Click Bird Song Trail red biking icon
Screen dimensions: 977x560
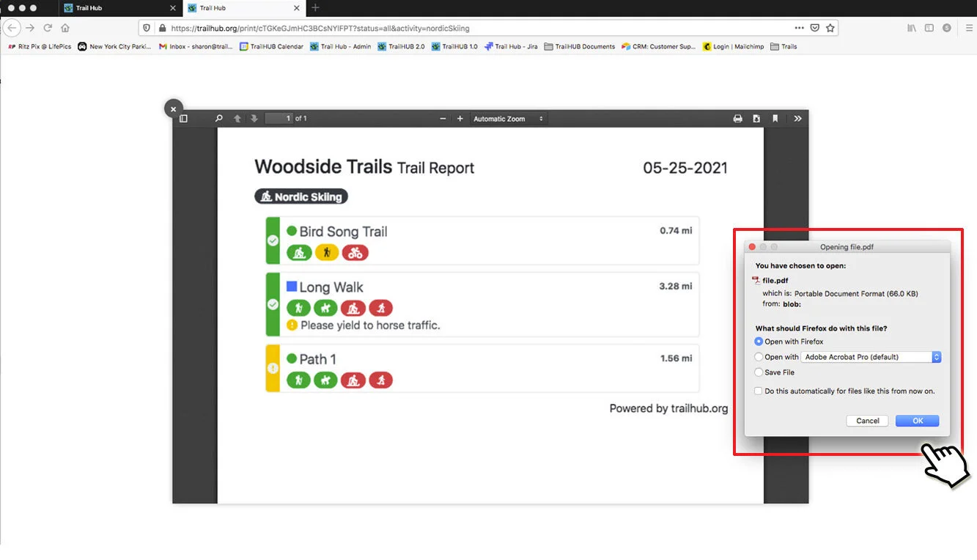pos(355,253)
